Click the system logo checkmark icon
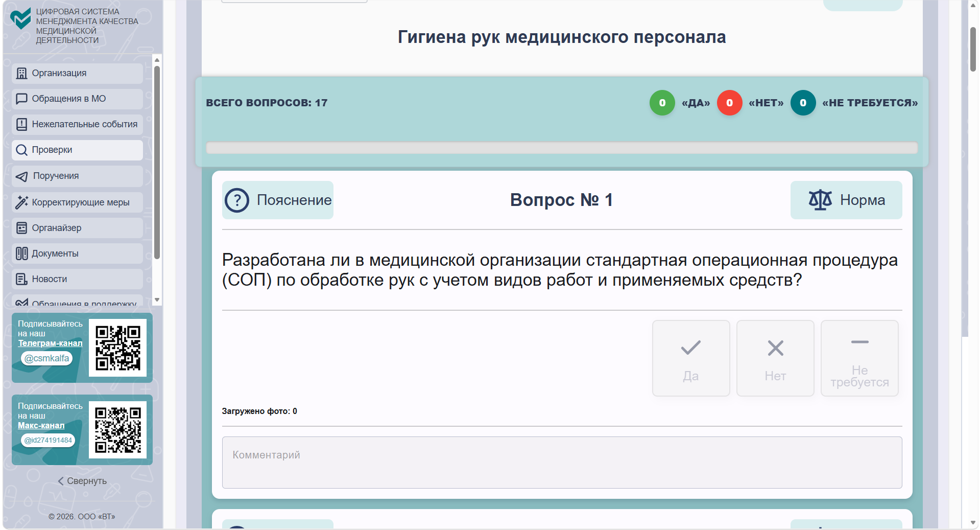The height and width of the screenshot is (530, 980). point(21,19)
